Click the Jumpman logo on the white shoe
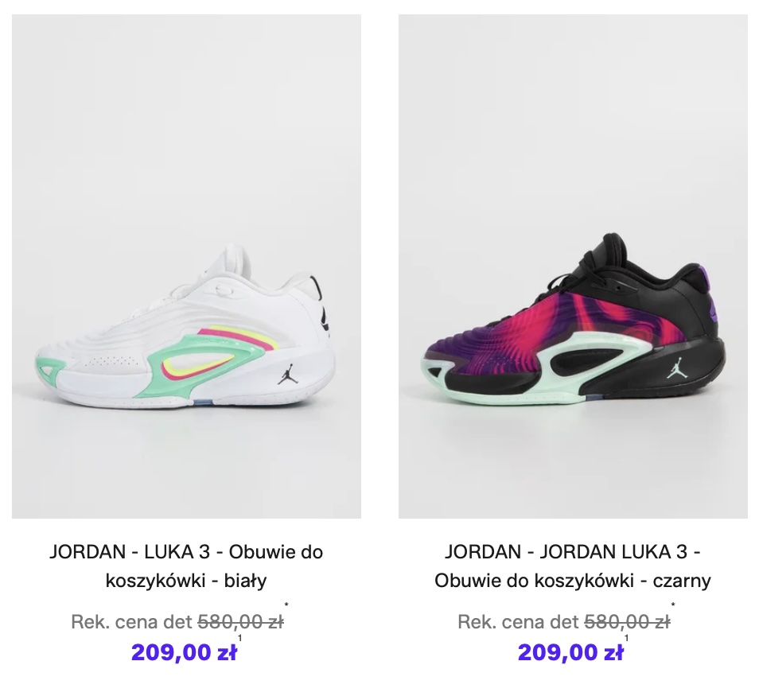This screenshot has height=700, width=759. (286, 374)
